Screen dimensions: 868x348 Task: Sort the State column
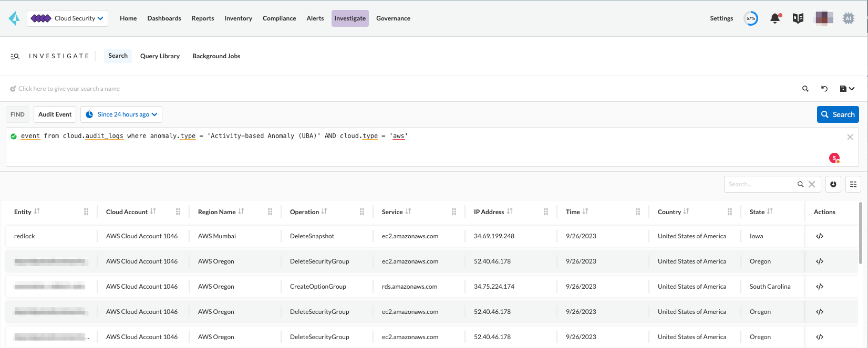coord(770,212)
